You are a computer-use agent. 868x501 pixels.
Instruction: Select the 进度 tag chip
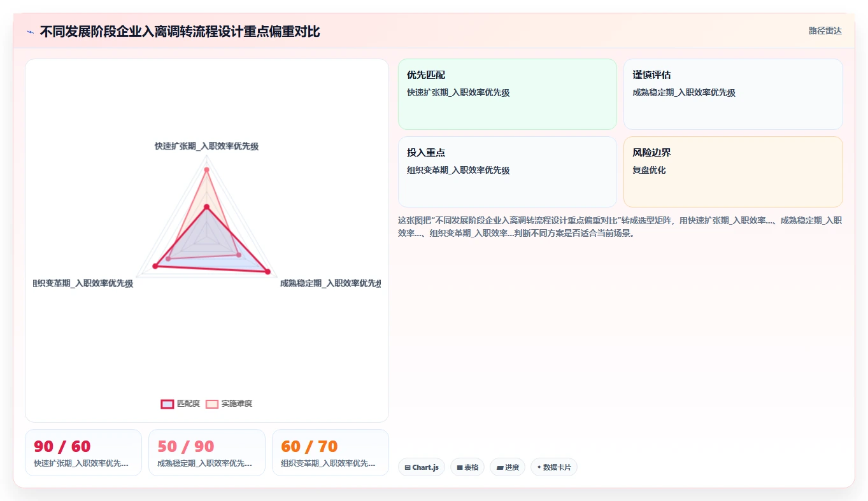(x=508, y=467)
